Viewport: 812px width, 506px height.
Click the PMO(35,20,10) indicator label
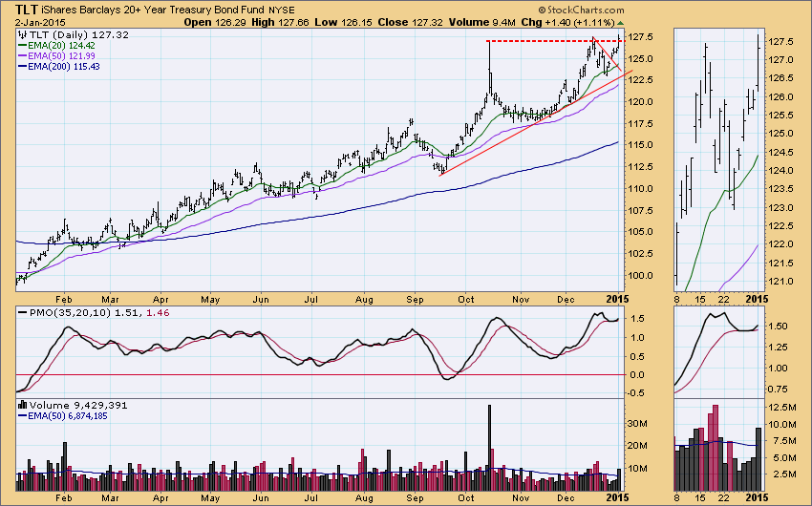[x=70, y=313]
